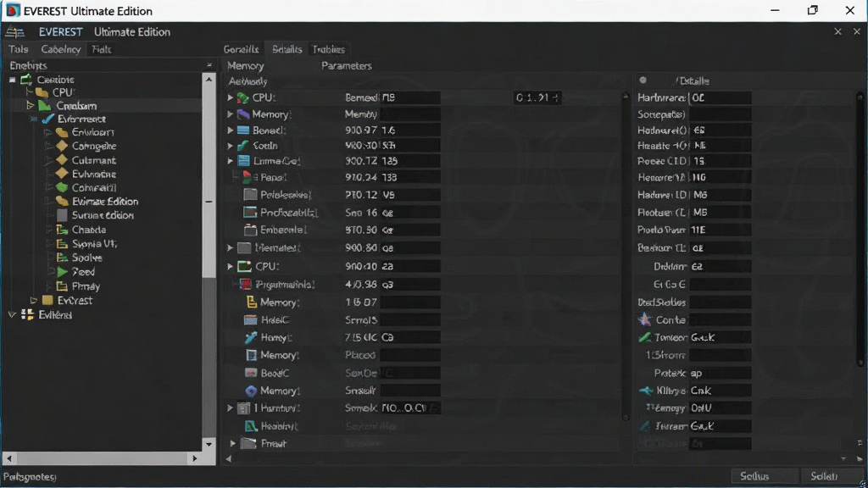Click the HaeiC row label
This screenshot has height=488, width=868.
tap(275, 319)
